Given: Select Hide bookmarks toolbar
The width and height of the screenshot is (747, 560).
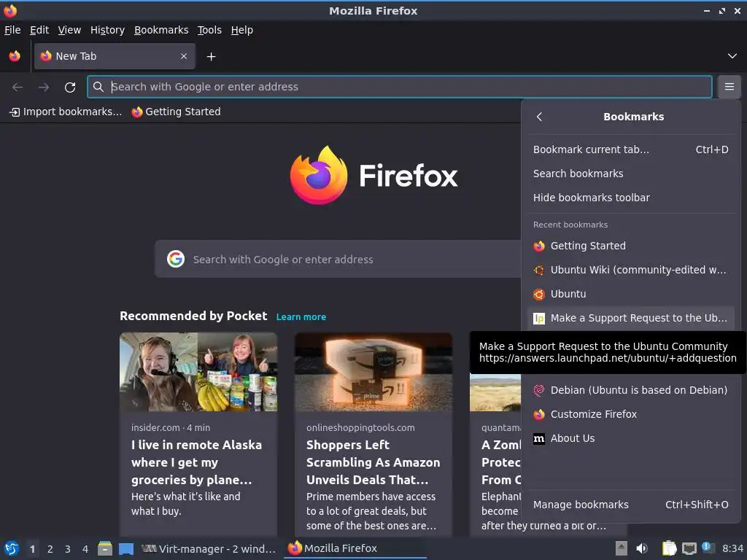Looking at the screenshot, I should 631,198.
